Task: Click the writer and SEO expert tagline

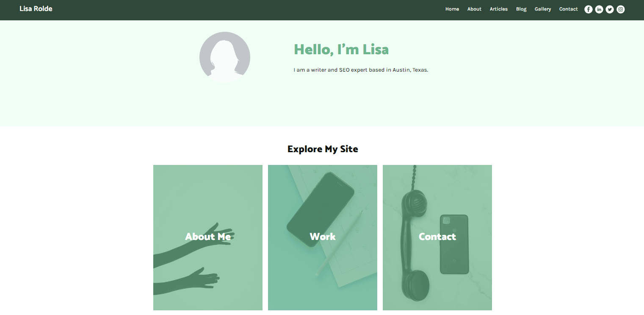Action: (361, 70)
